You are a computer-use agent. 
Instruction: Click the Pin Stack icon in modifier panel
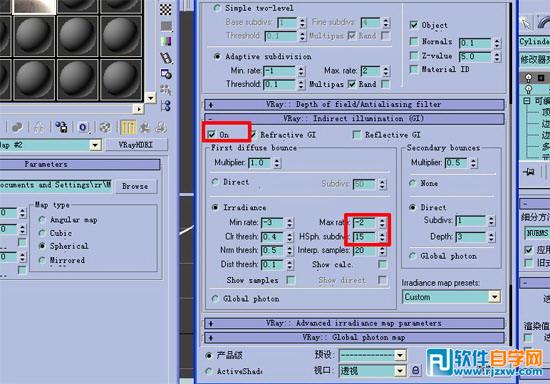click(x=528, y=171)
